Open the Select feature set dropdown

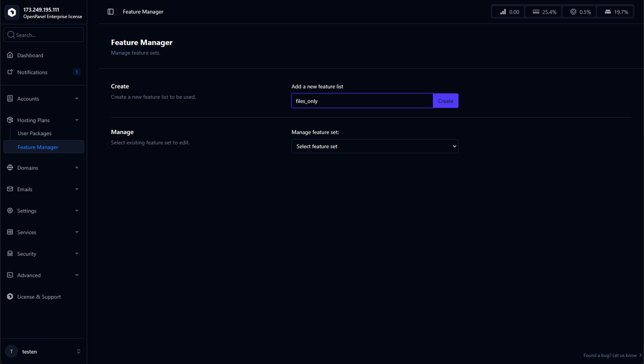(x=375, y=146)
